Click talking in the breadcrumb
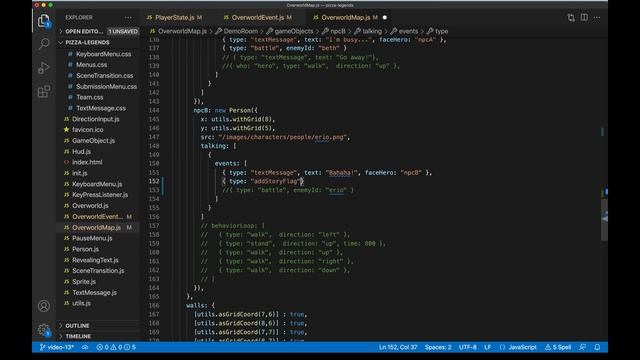The height and width of the screenshot is (360, 640). coord(372,31)
